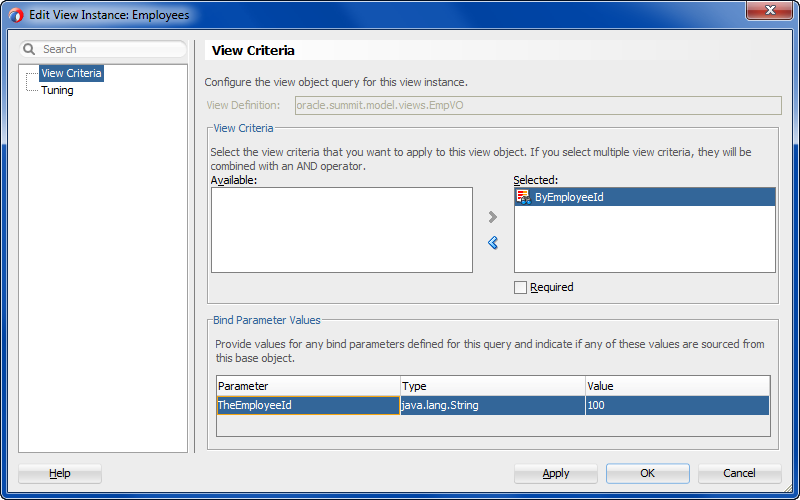Click the Value column header
This screenshot has width=800, height=500.
click(x=678, y=386)
